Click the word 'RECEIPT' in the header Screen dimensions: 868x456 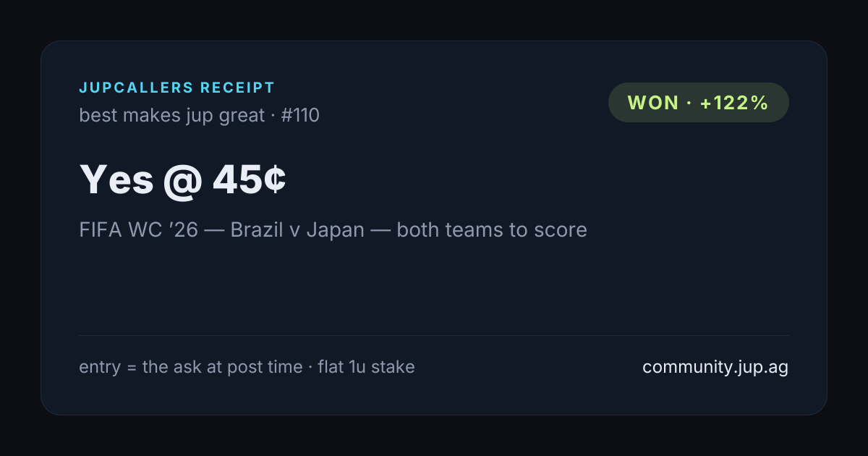coord(238,88)
